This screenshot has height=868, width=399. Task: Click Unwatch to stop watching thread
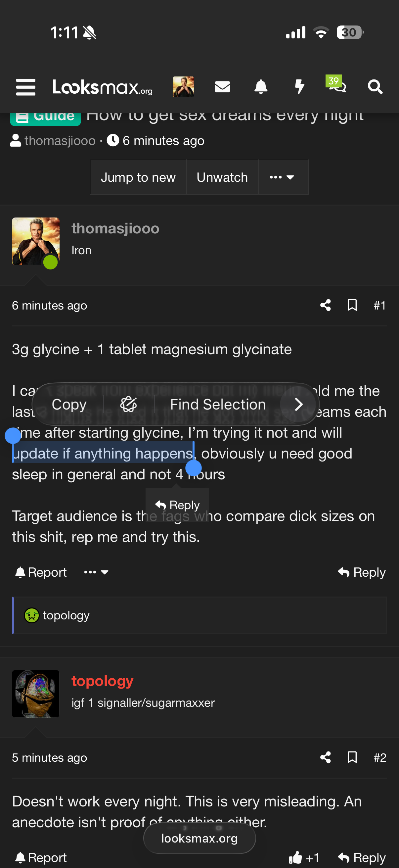[x=222, y=177]
